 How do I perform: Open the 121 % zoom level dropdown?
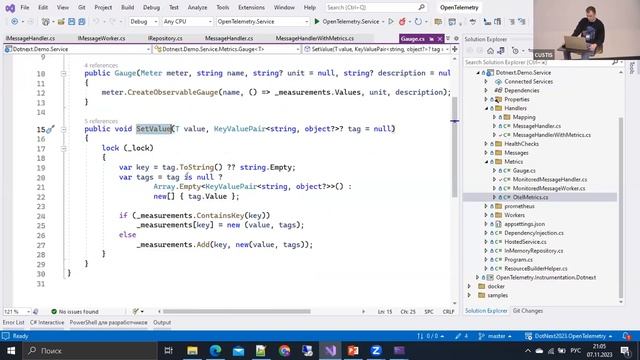tap(17, 311)
